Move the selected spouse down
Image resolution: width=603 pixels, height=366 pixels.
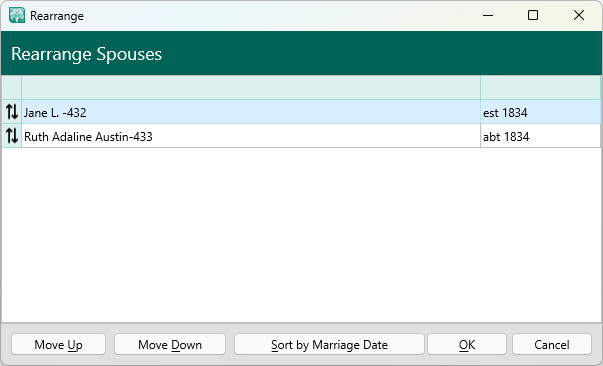(x=170, y=344)
